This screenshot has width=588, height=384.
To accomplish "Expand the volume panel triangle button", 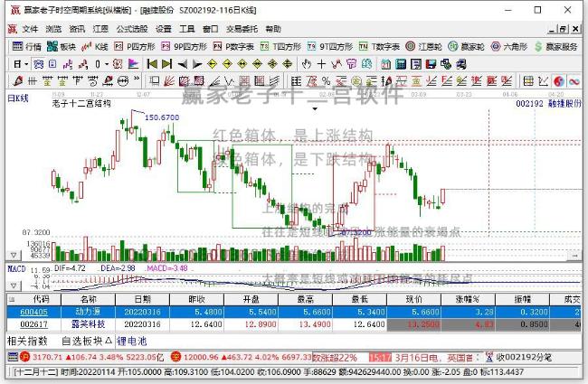I will 14,255.
